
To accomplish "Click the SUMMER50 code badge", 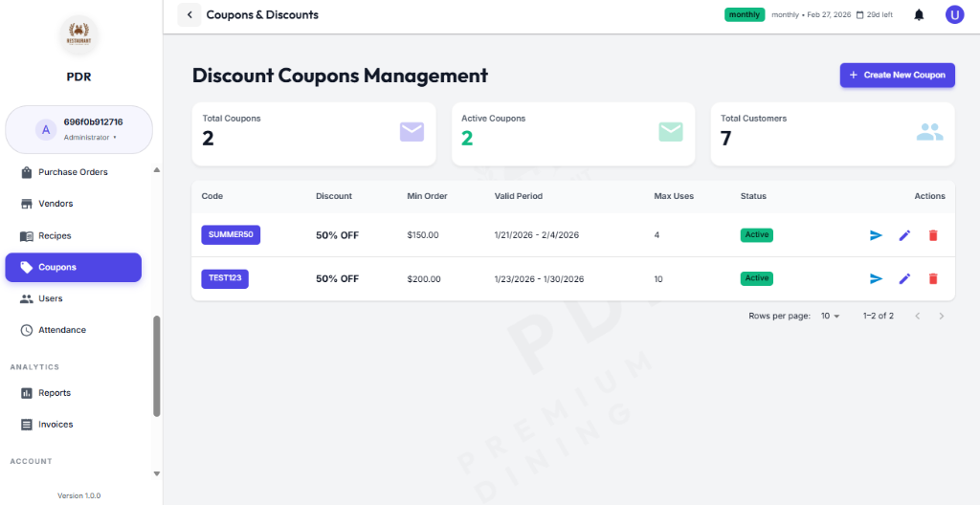I will pos(231,235).
